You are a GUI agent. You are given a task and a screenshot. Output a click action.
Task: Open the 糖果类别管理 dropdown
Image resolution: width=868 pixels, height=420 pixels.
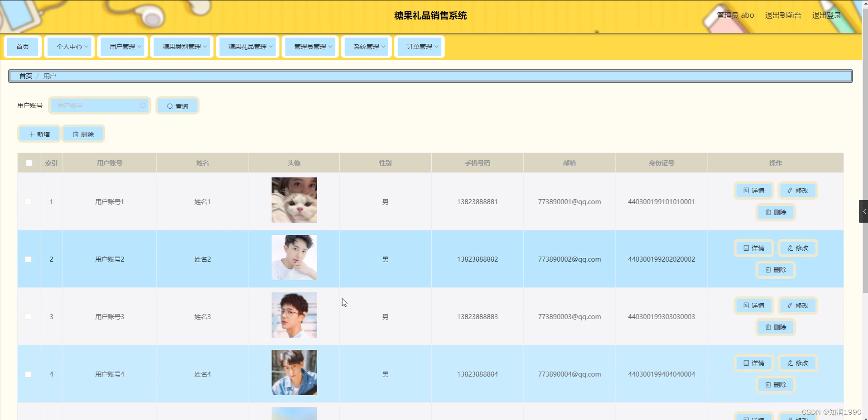(182, 46)
